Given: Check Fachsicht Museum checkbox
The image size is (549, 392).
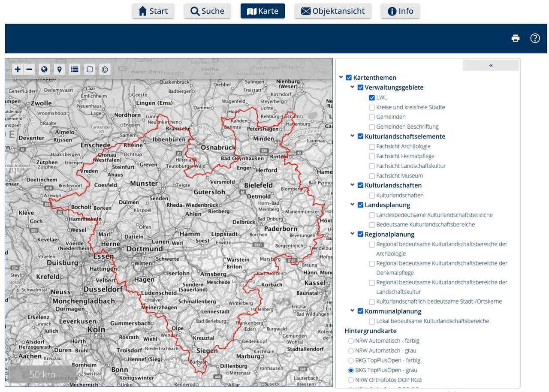Looking at the screenshot, I should [x=372, y=176].
